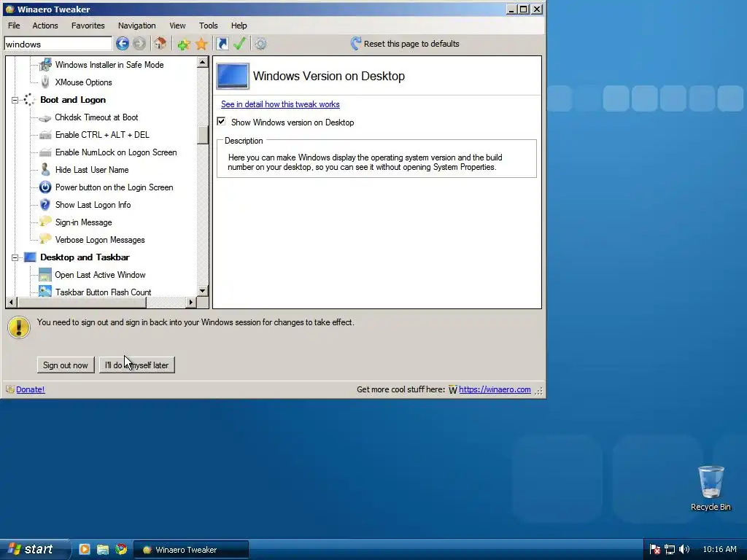Click the Hide Last User Name person icon
Viewport: 747px width, 560px height.
coord(45,169)
